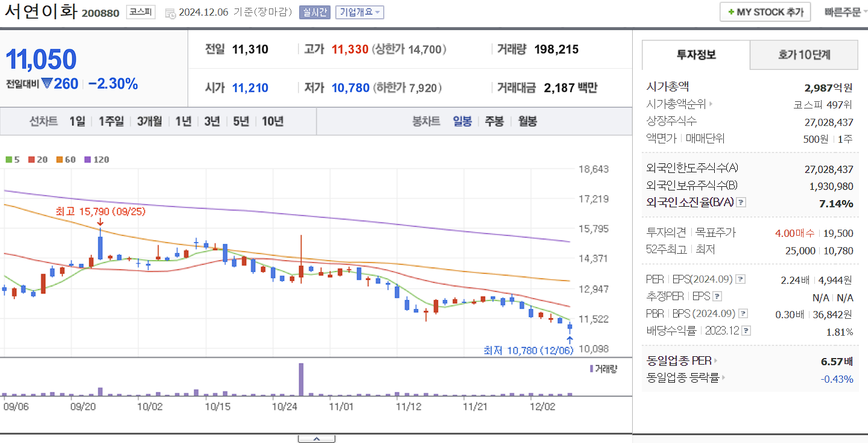Viewport: 868px width, 443px height.
Task: Click the red 20-day moving average swatch
Action: [x=31, y=160]
